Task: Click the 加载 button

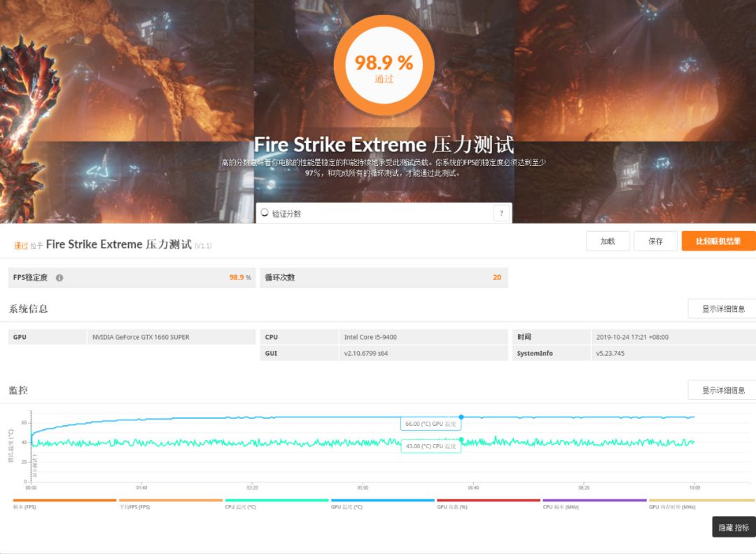Action: coord(608,241)
